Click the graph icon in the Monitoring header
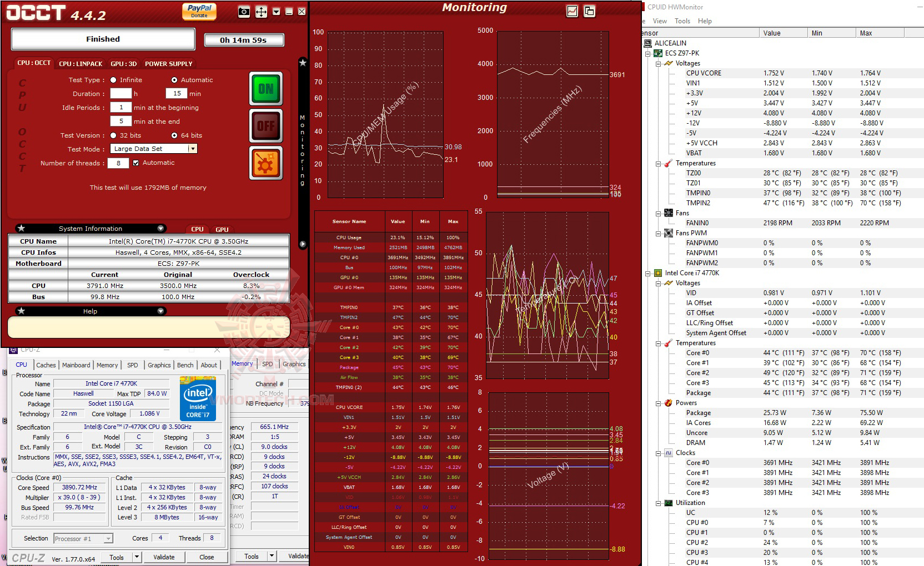 pos(573,11)
